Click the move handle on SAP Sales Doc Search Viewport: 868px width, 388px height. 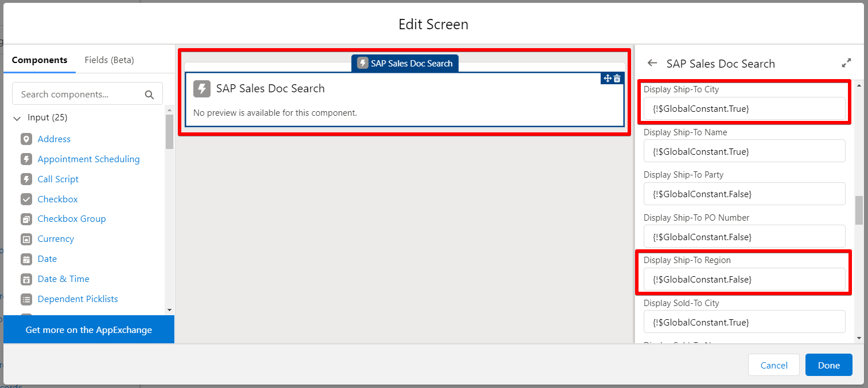coord(608,79)
